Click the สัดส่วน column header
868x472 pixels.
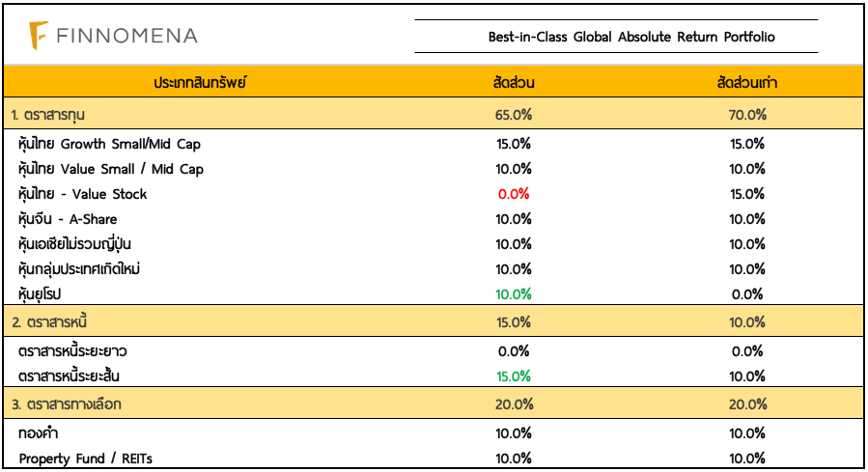(514, 83)
